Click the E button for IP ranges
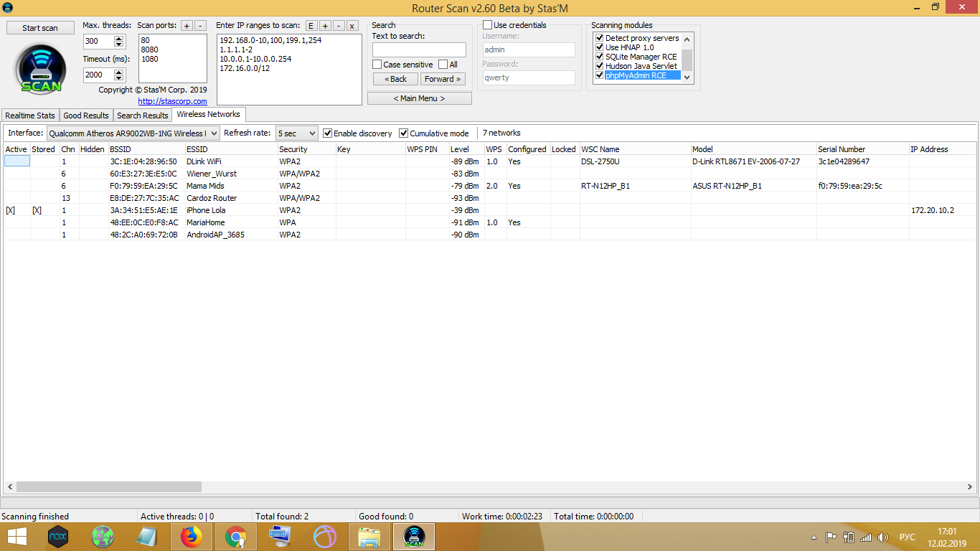 click(311, 25)
